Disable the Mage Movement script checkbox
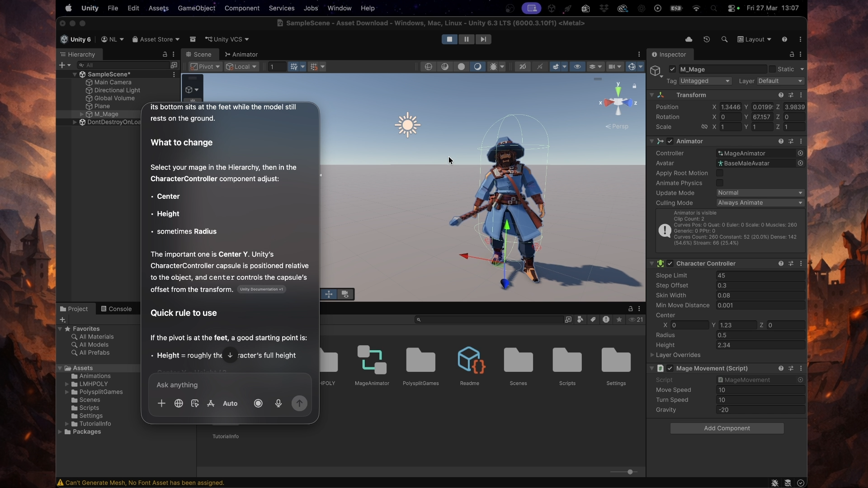The height and width of the screenshot is (488, 868). (x=670, y=368)
